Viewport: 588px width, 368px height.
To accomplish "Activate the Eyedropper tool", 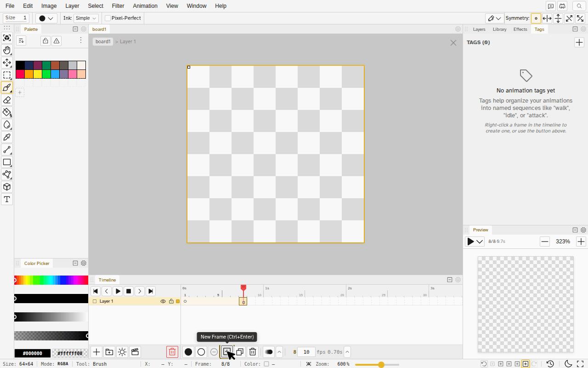I will (7, 137).
